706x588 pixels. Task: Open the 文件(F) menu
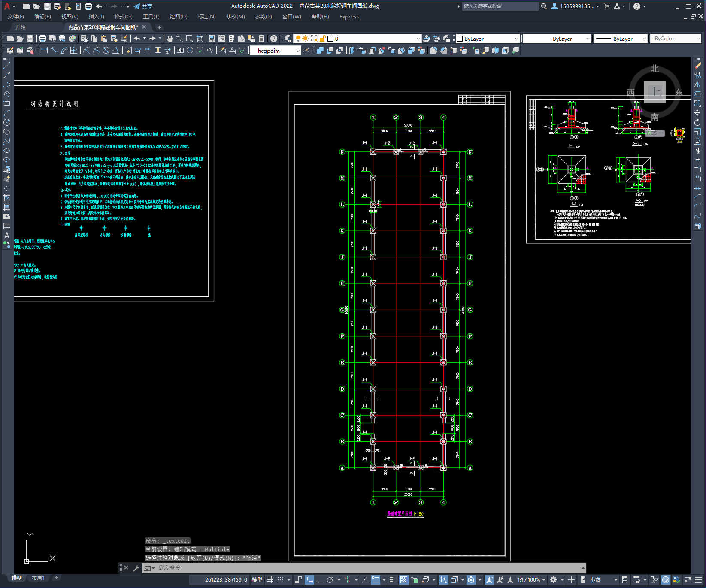[16, 17]
